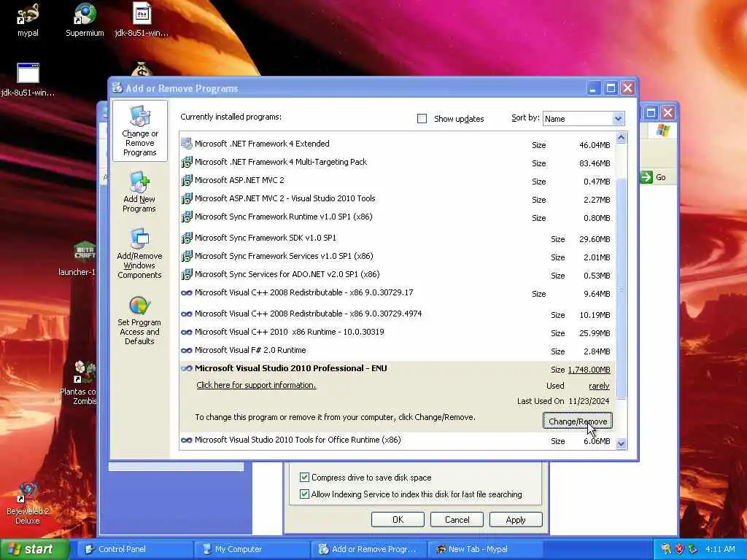This screenshot has width=747, height=560.
Task: Click icon of .NET Framework 4 Multi-Targeting Pack
Action: (187, 163)
